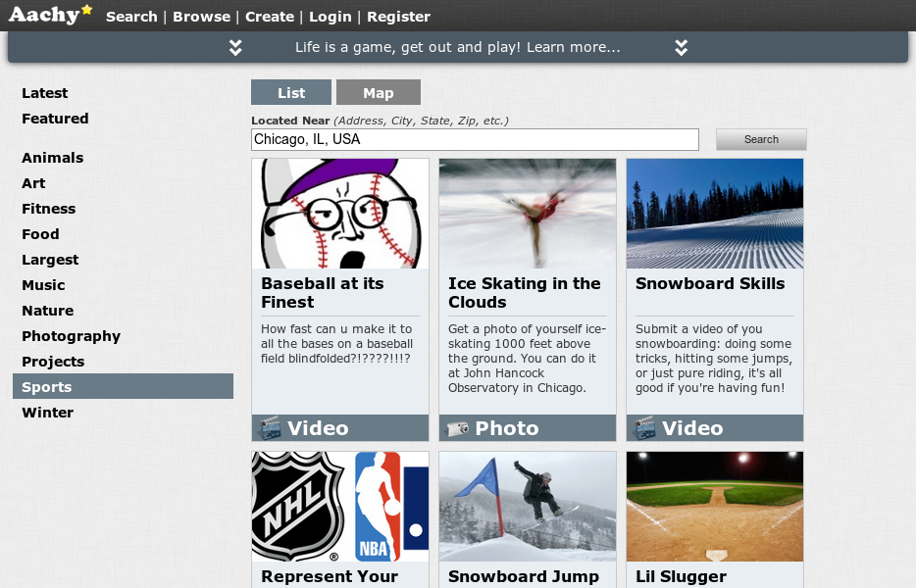
Task: Open the 'Snowboard Skills' title
Action: [x=710, y=283]
